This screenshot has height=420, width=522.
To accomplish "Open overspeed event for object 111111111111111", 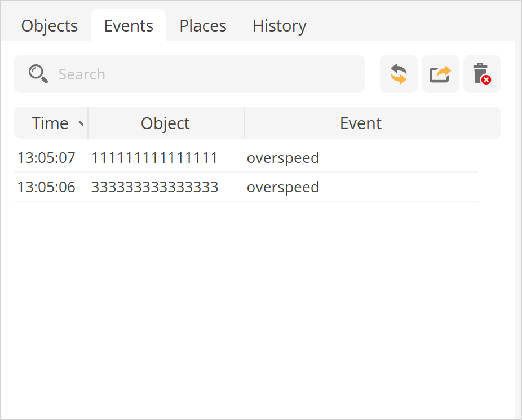I will (283, 158).
